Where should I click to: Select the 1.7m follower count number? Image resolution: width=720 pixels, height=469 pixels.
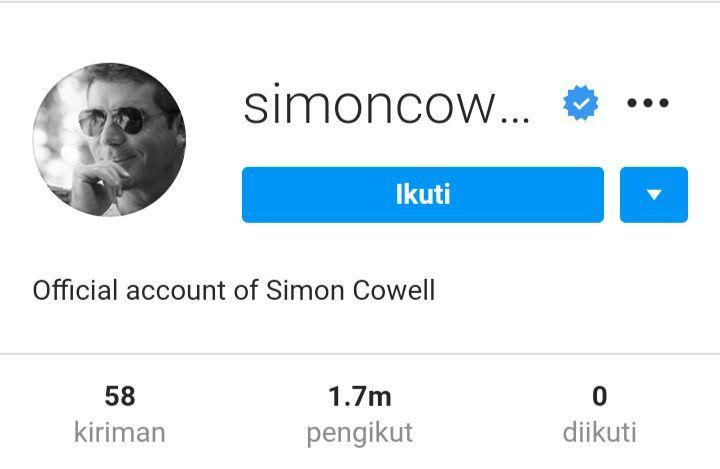click(360, 396)
